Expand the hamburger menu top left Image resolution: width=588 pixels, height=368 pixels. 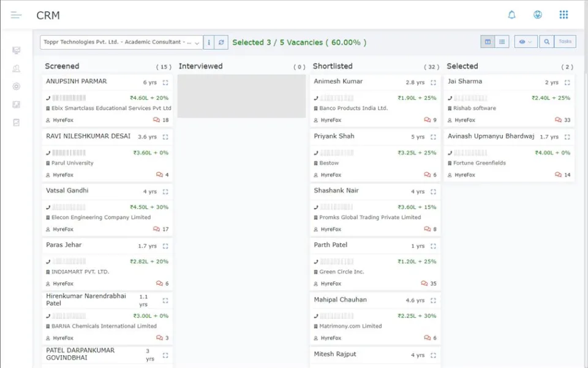tap(16, 15)
